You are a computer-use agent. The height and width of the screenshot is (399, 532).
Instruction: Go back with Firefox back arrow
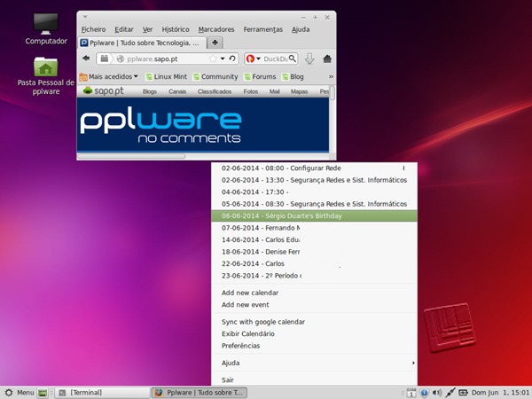point(86,59)
